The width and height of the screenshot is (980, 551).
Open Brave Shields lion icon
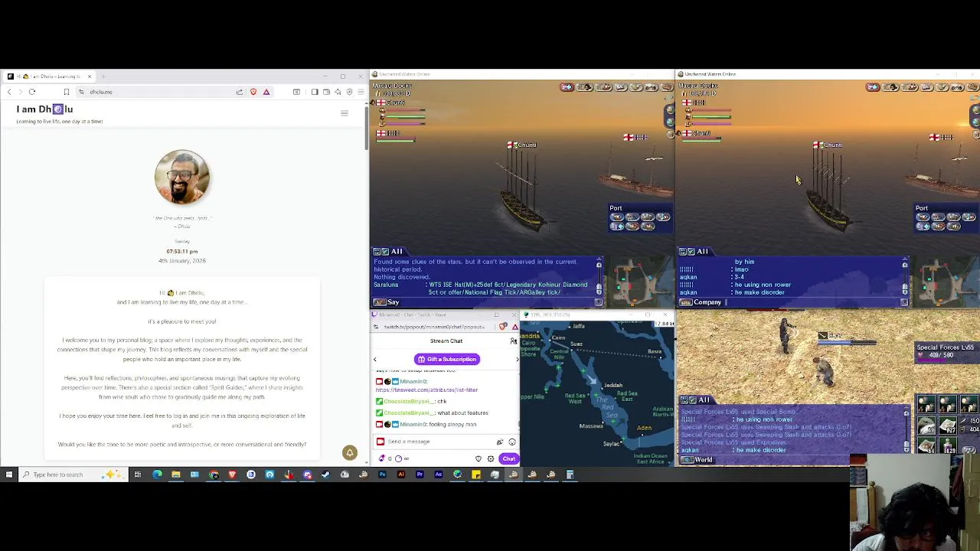253,92
